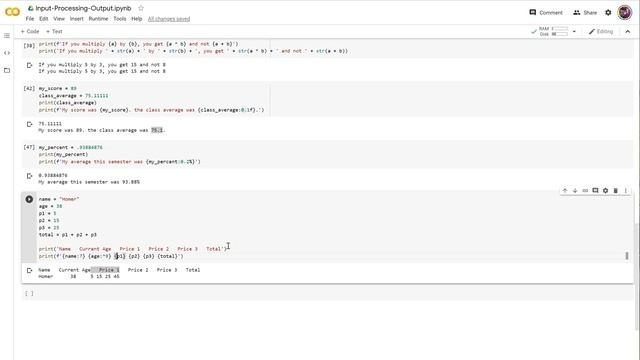This screenshot has height=360, width=640.
Task: Open the Files folder sidebar icon
Action: [7, 70]
